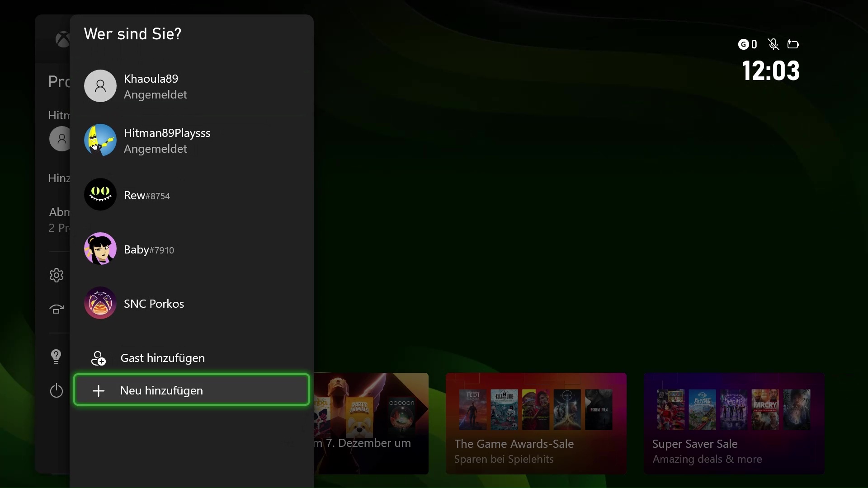Select the Khaoula89 profile avatar
868x488 pixels.
pos(100,86)
